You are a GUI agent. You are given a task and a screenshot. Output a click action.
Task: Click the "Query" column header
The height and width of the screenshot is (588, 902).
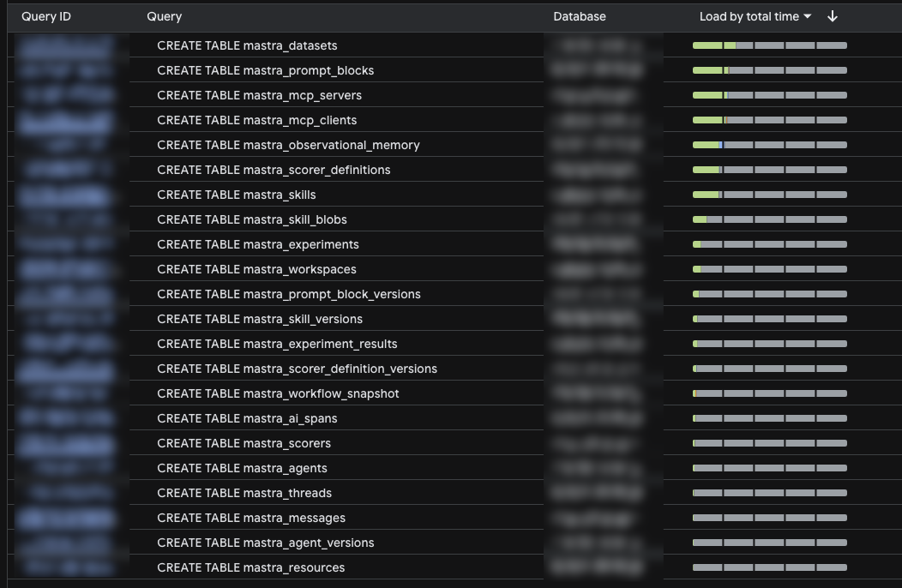point(164,16)
